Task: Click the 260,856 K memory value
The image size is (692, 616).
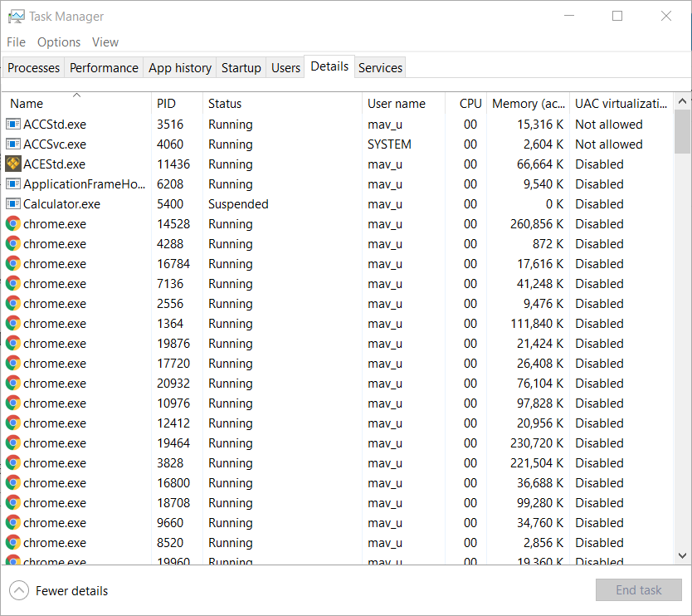Action: pos(537,224)
